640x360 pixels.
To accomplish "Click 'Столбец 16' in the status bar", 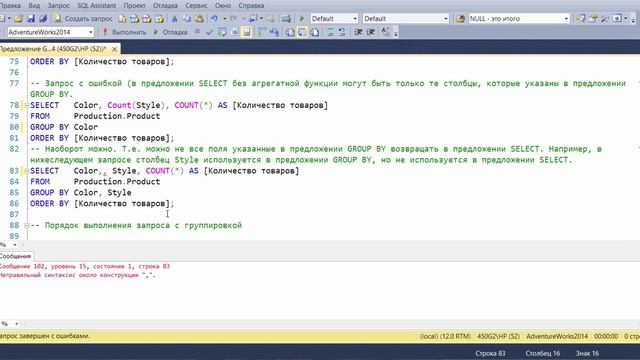I will coord(543,353).
